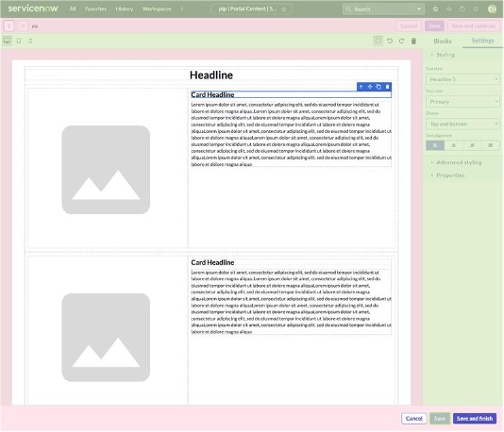Click the bottom Cancel button
This screenshot has height=432, width=504.
coord(414,419)
